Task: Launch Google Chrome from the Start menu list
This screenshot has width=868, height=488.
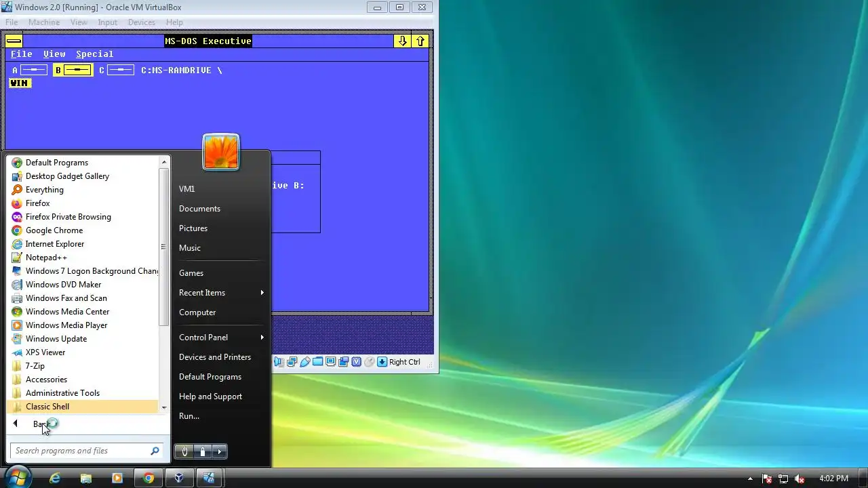Action: tap(83, 230)
